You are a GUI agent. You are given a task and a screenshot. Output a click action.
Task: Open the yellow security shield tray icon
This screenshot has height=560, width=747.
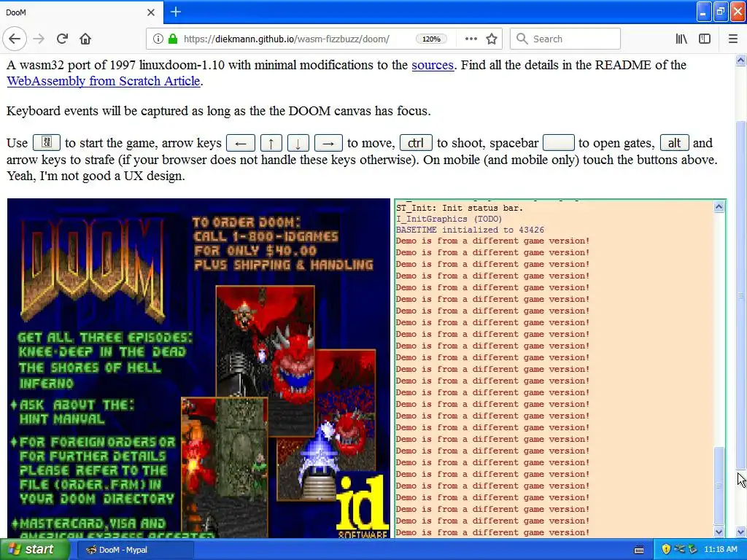coord(666,550)
